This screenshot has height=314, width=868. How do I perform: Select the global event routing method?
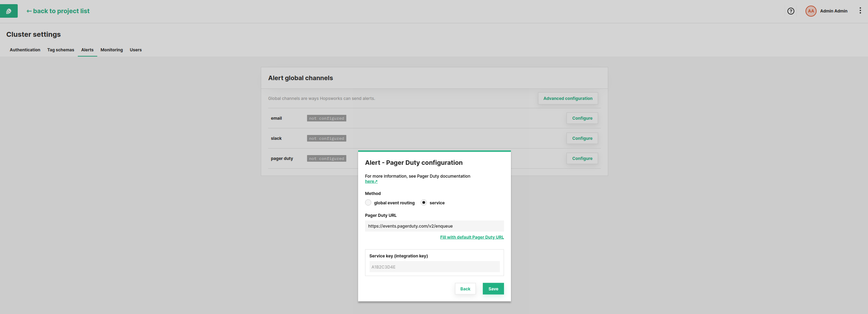[x=368, y=203]
